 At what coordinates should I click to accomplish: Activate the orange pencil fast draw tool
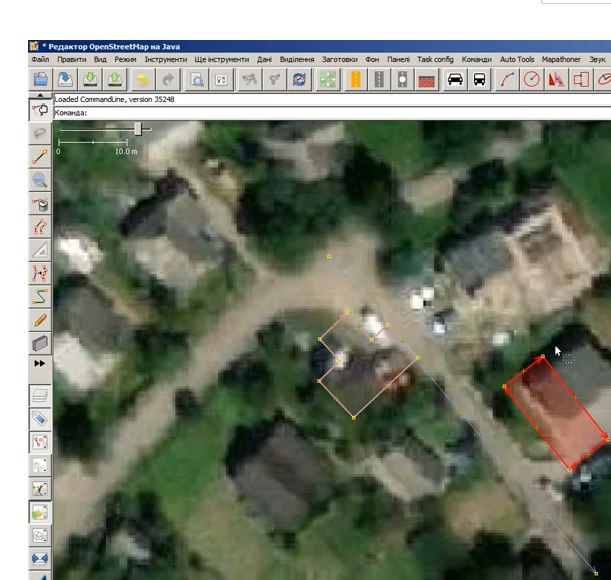point(40,320)
